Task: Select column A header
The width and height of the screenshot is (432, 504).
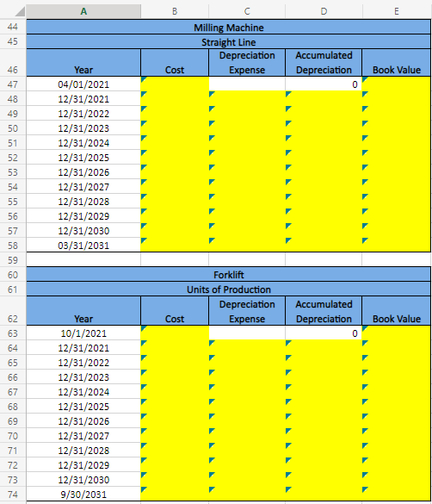Action: 83,11
